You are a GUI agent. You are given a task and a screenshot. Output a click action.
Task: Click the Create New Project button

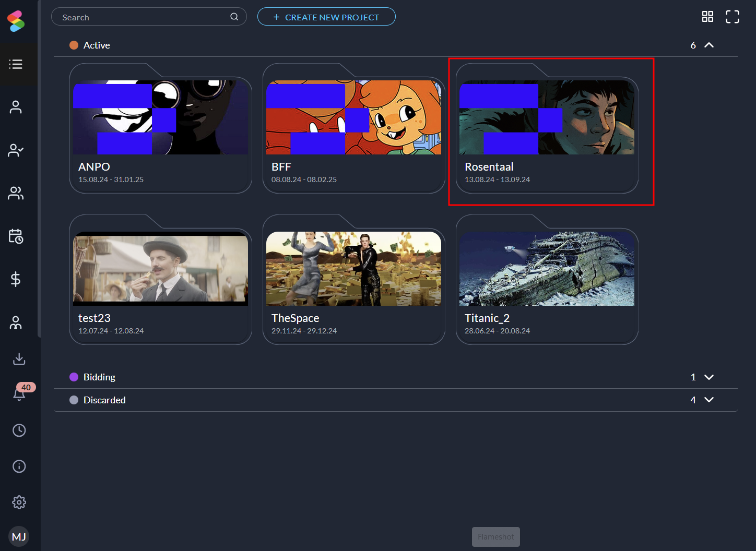326,17
